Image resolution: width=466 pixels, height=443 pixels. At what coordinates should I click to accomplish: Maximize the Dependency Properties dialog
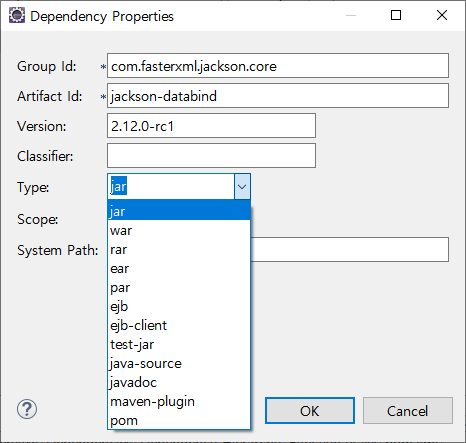pos(396,15)
